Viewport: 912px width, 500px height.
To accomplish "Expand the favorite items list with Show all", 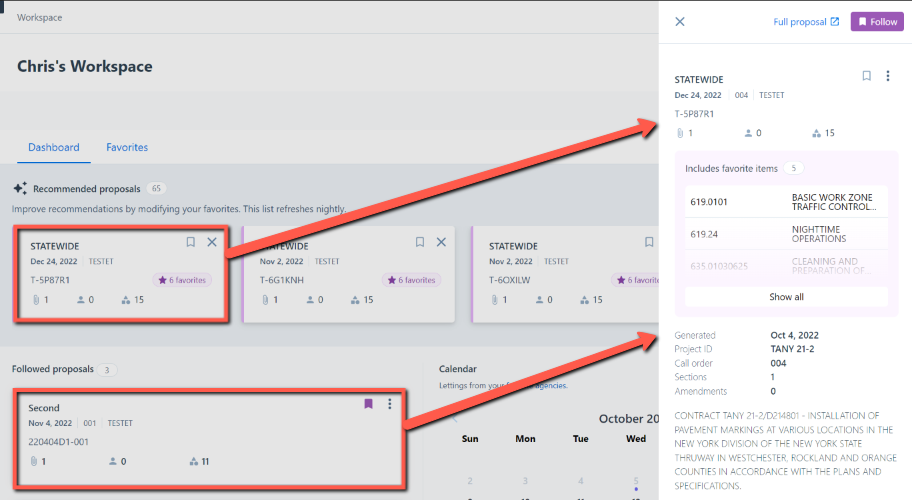I will pyautogui.click(x=786, y=297).
